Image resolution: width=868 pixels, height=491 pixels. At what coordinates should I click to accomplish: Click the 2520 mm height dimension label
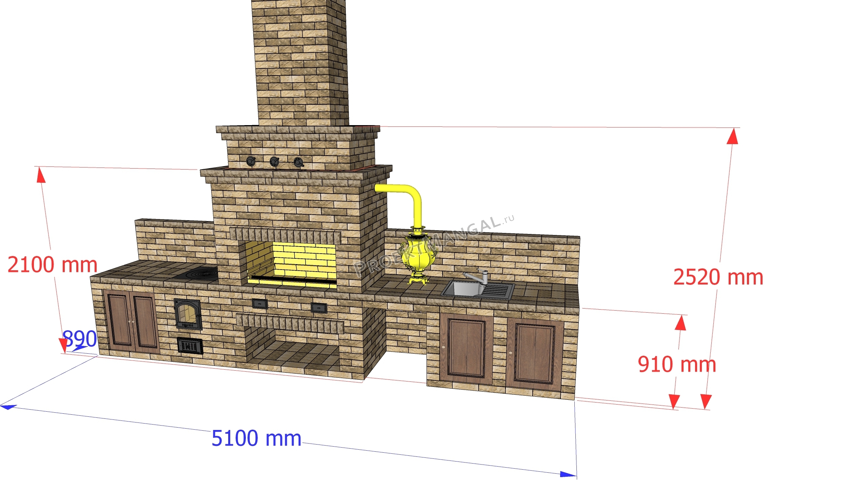click(718, 277)
